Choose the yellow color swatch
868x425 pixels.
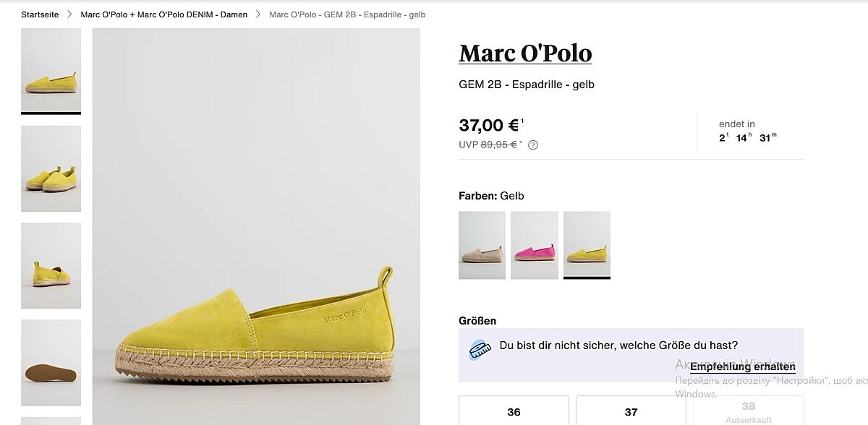point(587,245)
